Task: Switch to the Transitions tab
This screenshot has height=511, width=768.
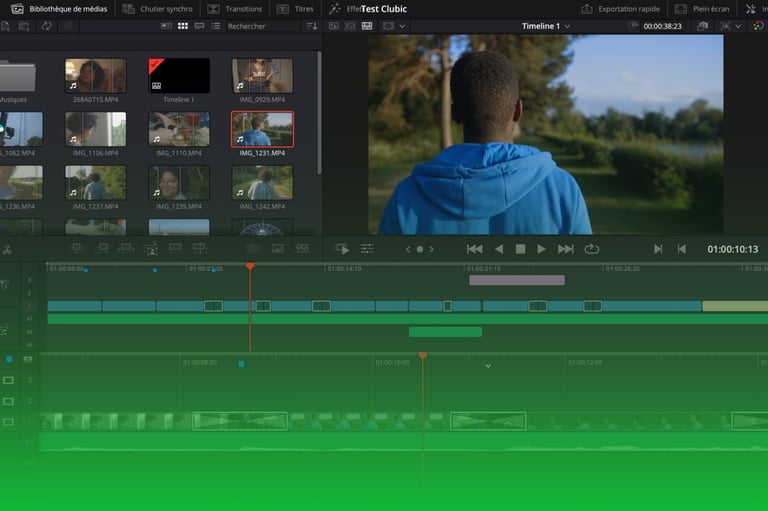Action: [235, 9]
